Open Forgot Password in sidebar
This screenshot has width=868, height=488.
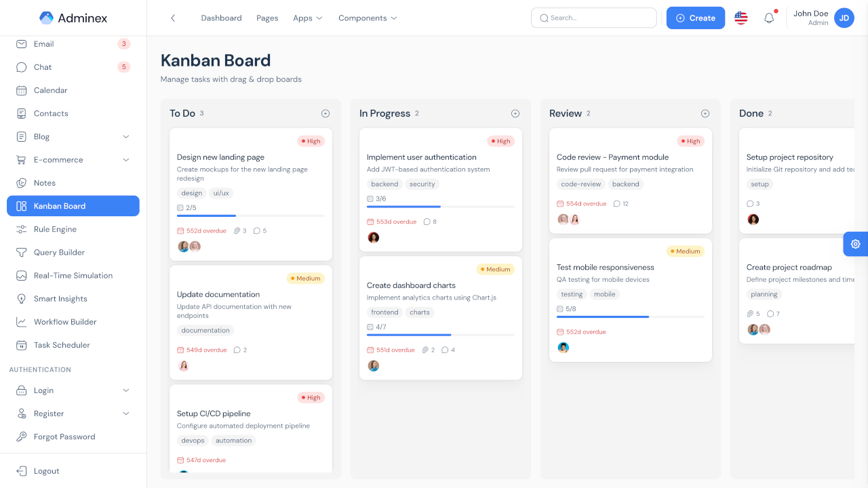[73, 436]
